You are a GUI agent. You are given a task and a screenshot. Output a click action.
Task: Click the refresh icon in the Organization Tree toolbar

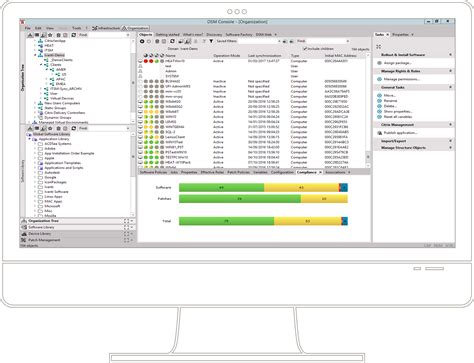pyautogui.click(x=74, y=35)
